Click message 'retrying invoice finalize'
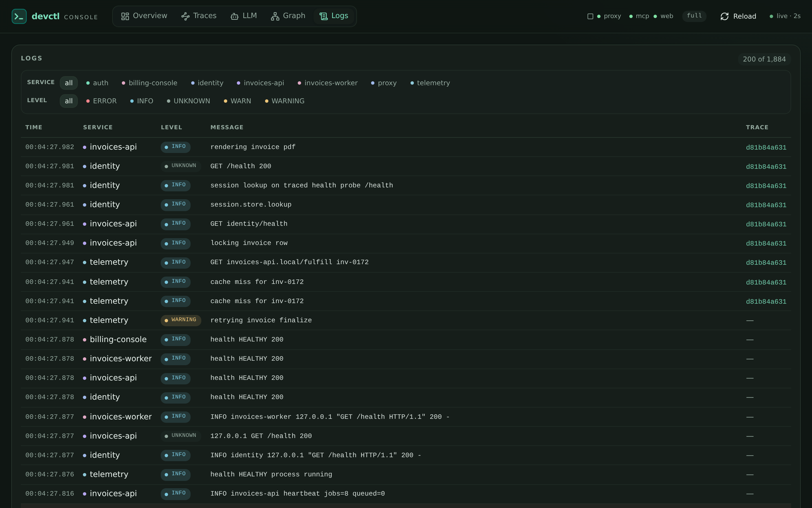812x508 pixels. point(261,320)
